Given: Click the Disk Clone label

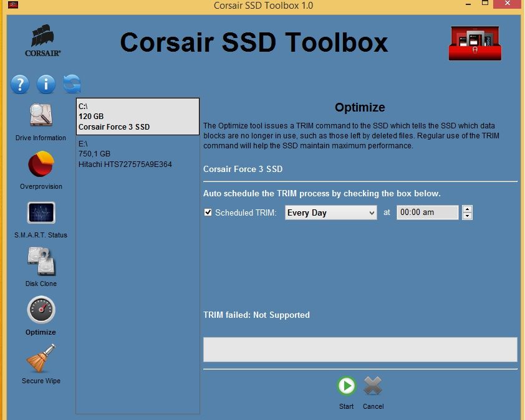Looking at the screenshot, I should click(41, 284).
